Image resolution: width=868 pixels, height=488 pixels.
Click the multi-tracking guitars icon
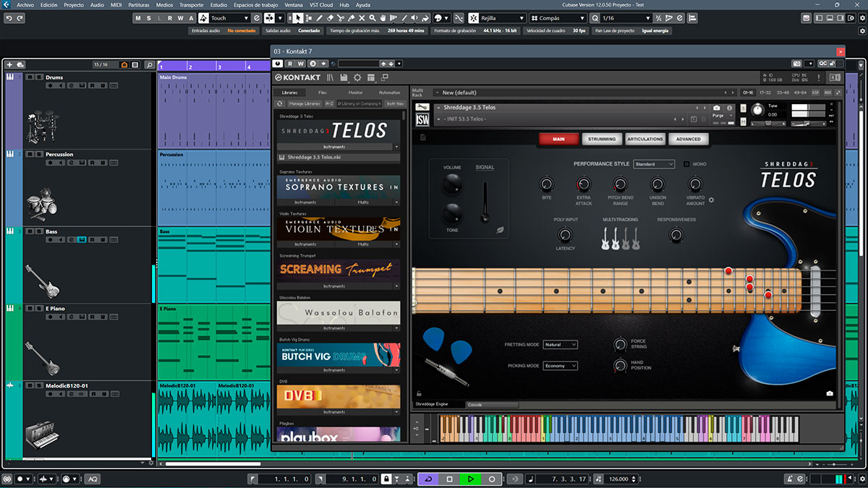click(x=621, y=239)
